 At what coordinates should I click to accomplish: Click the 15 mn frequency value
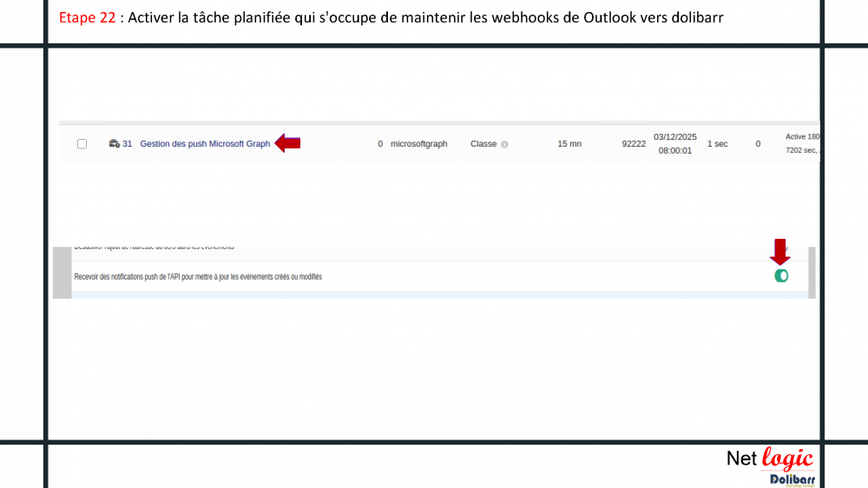pyautogui.click(x=569, y=144)
